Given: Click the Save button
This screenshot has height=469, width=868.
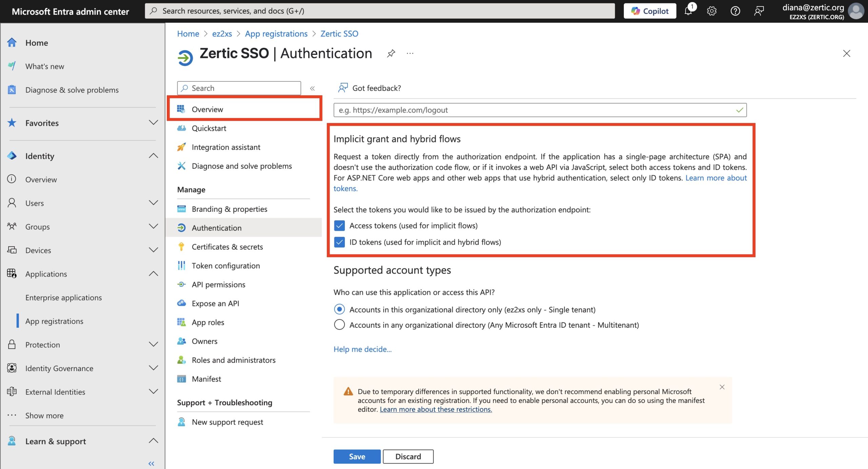Looking at the screenshot, I should pyautogui.click(x=357, y=456).
